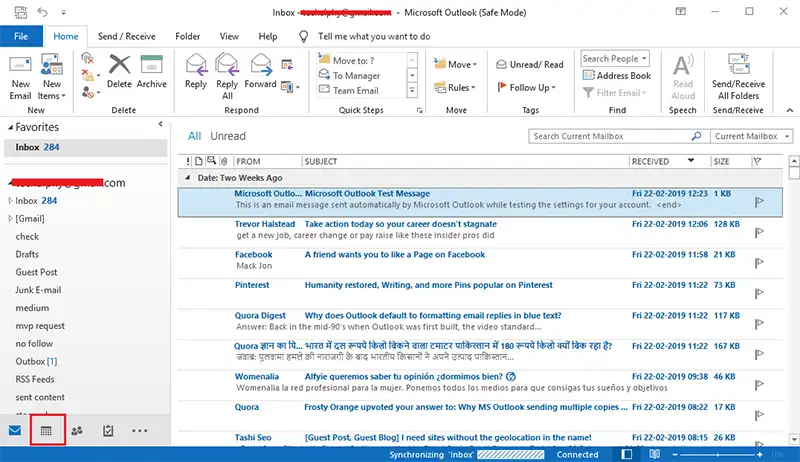Switch to People view

click(x=77, y=431)
